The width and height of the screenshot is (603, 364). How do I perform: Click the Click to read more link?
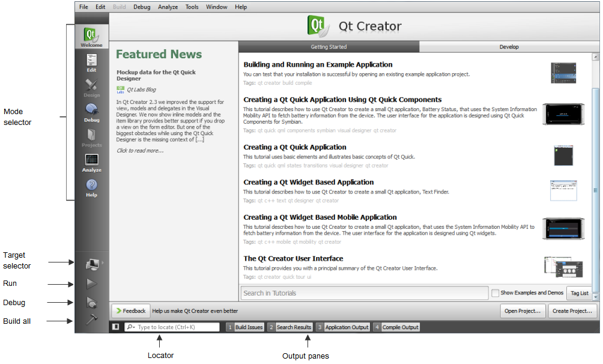click(x=140, y=150)
